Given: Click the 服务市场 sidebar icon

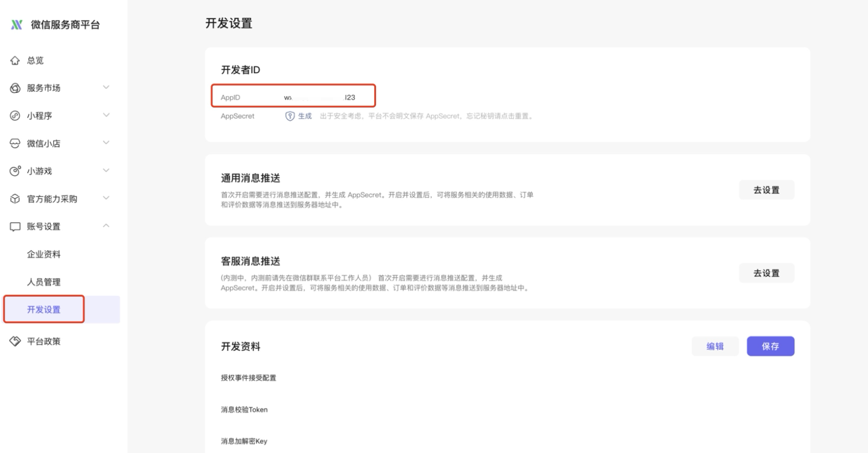Looking at the screenshot, I should pos(15,88).
